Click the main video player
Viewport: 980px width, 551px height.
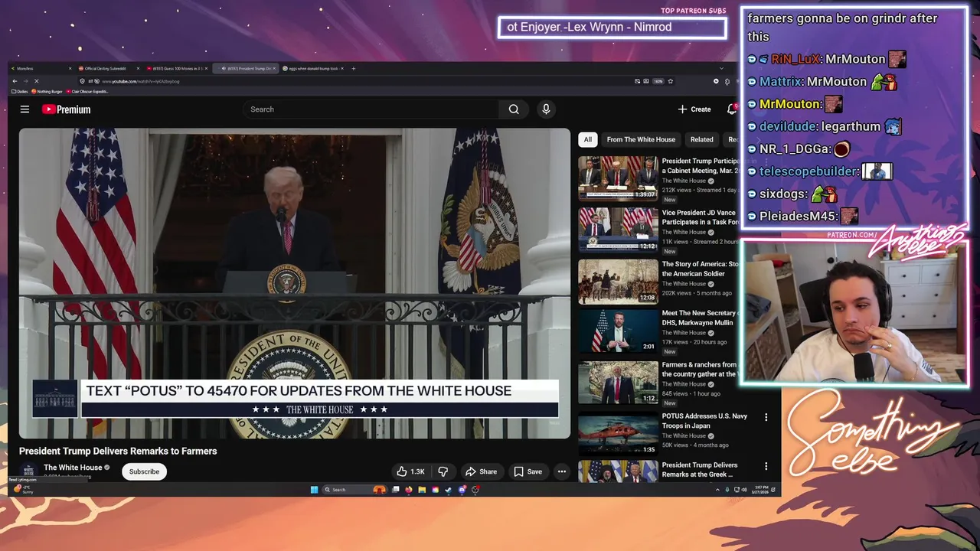[295, 283]
